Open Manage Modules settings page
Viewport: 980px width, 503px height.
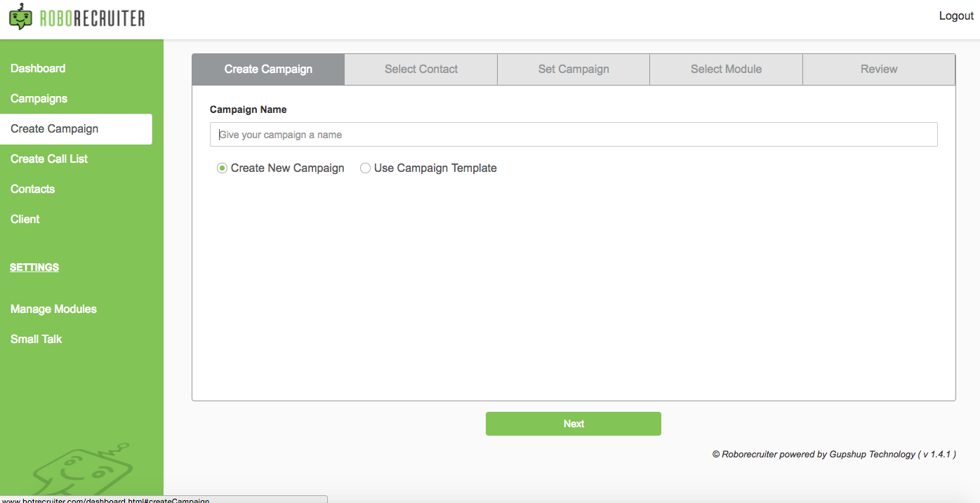pos(53,309)
